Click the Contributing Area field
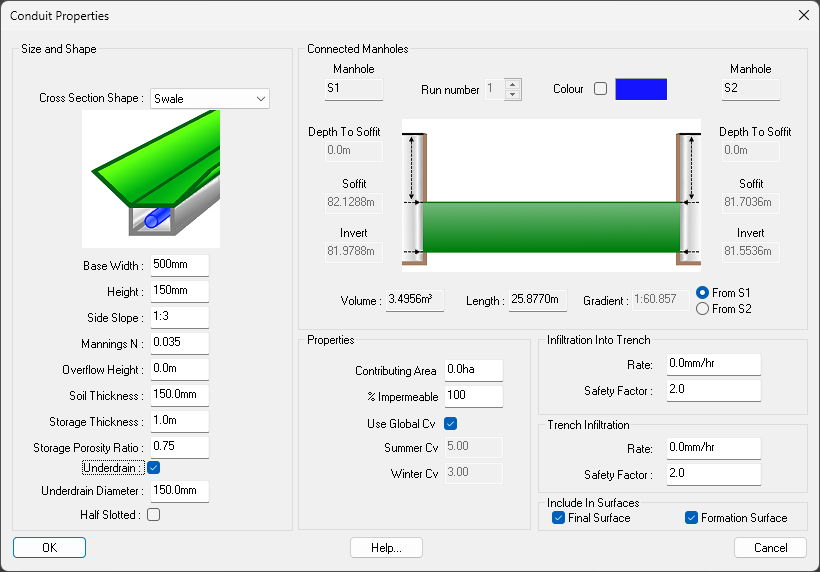Screen dimensions: 820x572 point(473,371)
